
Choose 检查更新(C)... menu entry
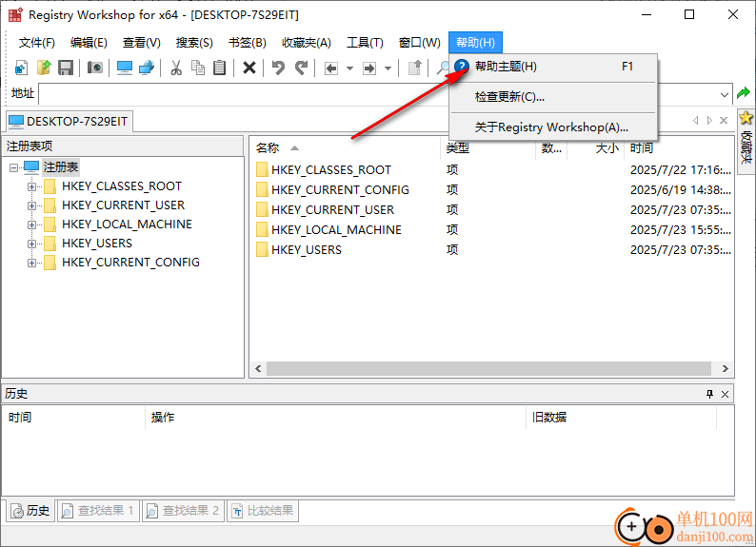click(553, 97)
